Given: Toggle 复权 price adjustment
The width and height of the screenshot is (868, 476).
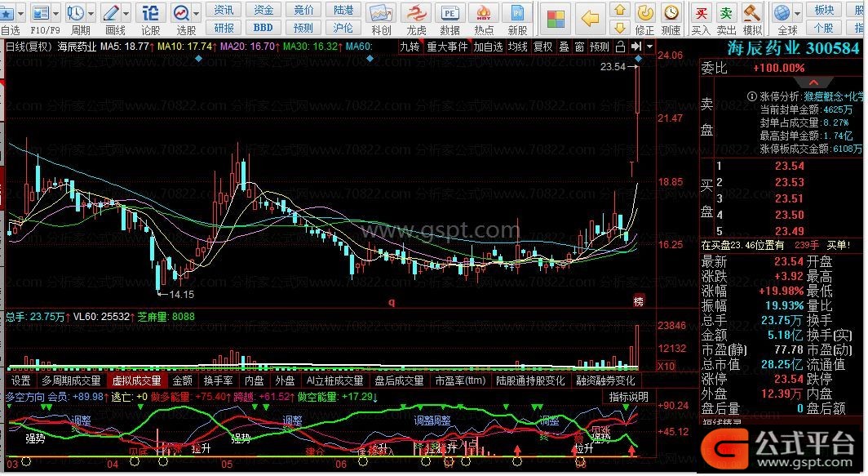Looking at the screenshot, I should point(542,47).
